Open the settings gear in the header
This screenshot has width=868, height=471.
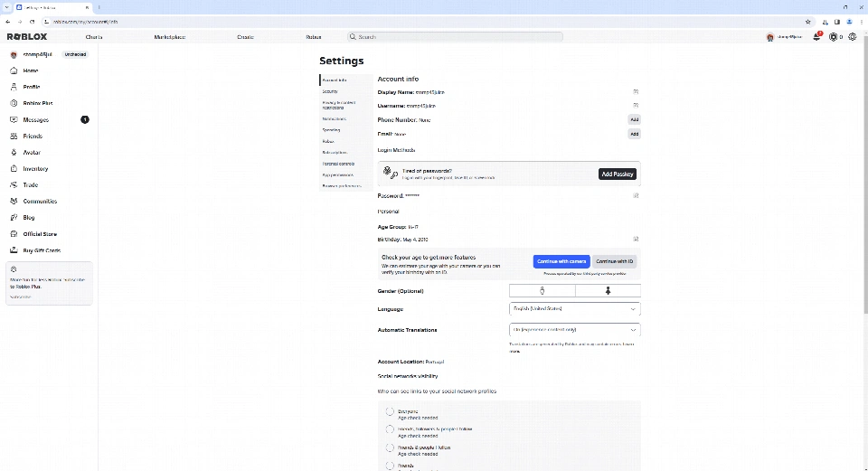point(853,37)
